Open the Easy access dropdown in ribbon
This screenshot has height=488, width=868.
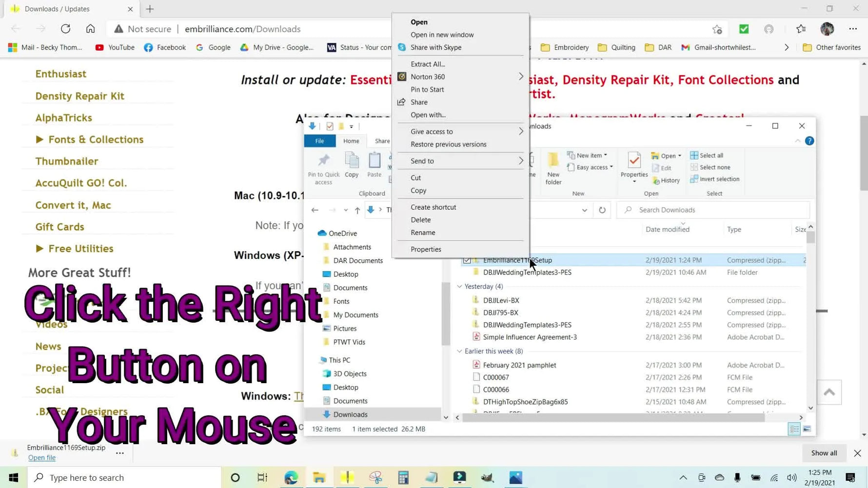pyautogui.click(x=590, y=167)
